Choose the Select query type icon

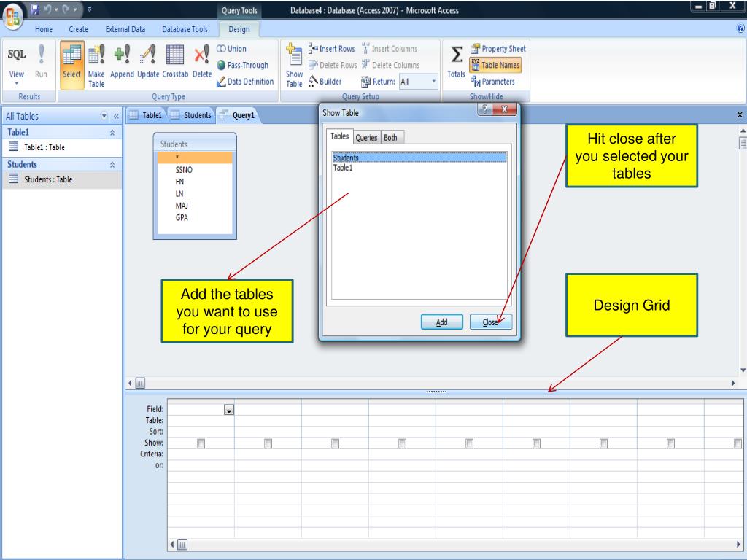[72, 65]
